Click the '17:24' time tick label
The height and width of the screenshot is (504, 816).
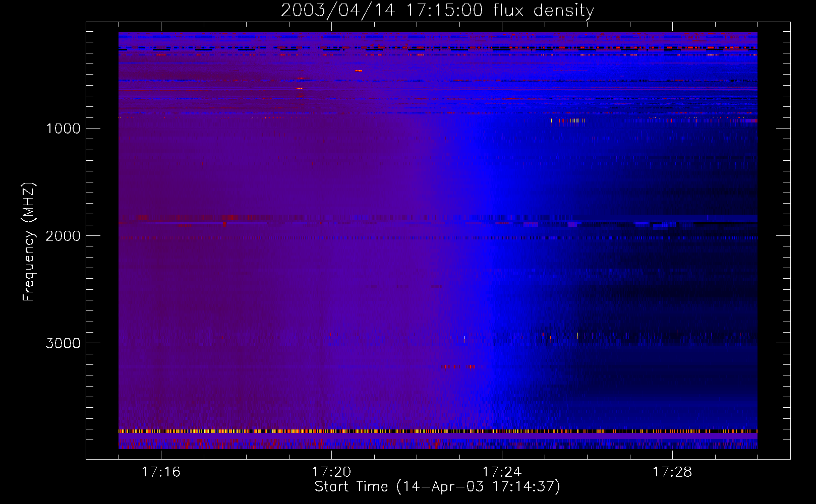click(502, 472)
